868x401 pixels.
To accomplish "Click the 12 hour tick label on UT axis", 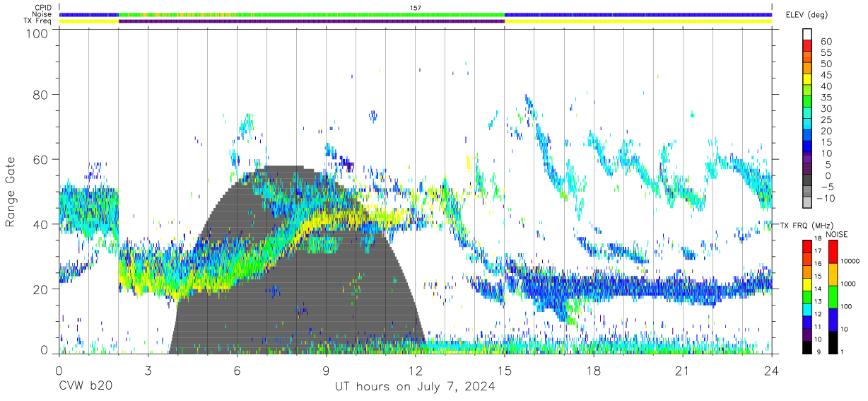I will click(x=415, y=370).
